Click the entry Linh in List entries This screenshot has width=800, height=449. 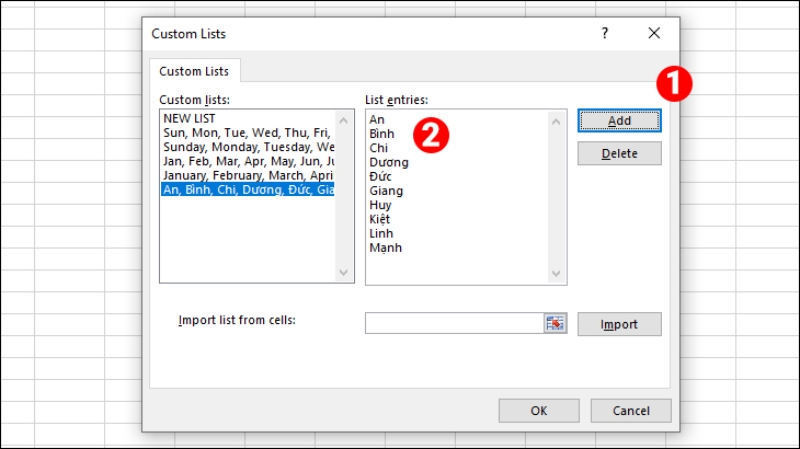[382, 234]
